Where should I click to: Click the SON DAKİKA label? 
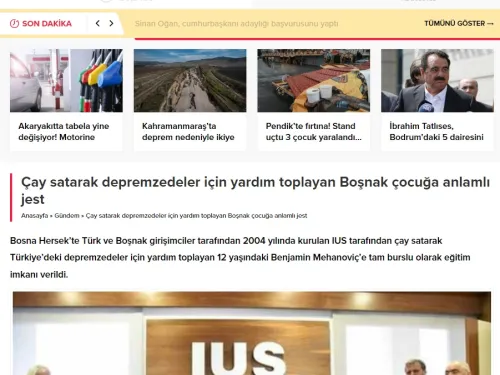[x=47, y=24]
